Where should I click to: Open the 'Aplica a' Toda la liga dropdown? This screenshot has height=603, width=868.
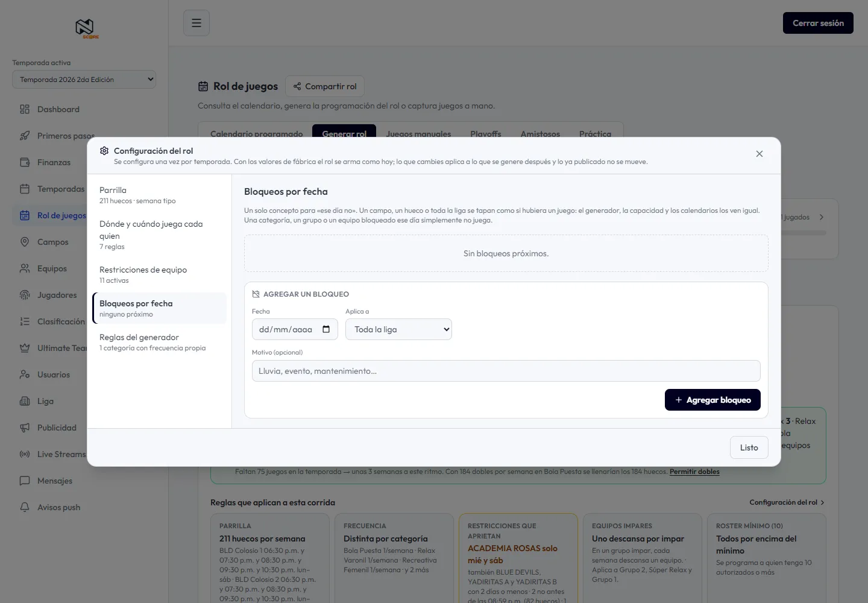(x=398, y=329)
